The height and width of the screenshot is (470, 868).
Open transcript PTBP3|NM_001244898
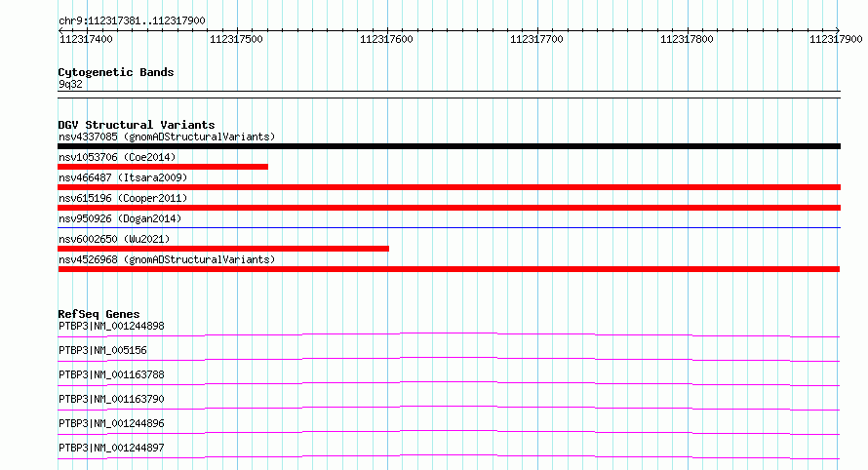[x=111, y=326]
